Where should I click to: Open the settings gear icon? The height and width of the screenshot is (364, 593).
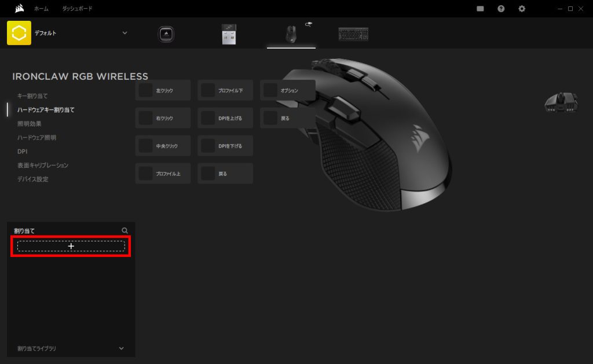522,9
